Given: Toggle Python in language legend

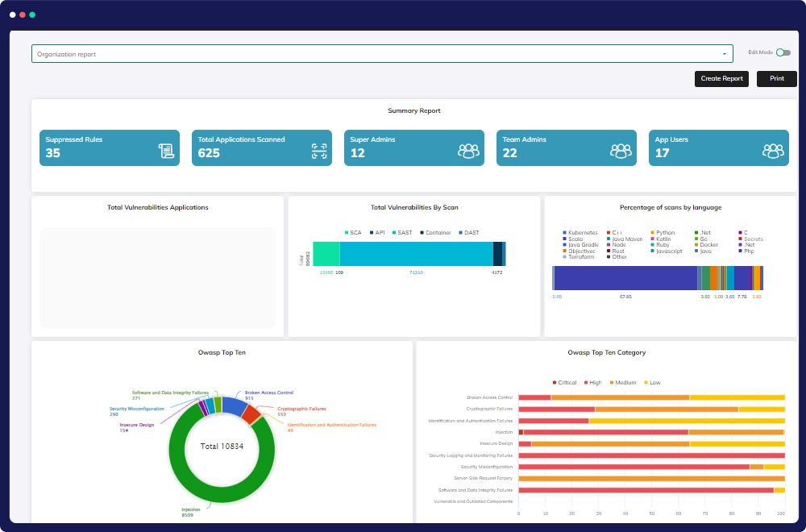Looking at the screenshot, I should (664, 232).
